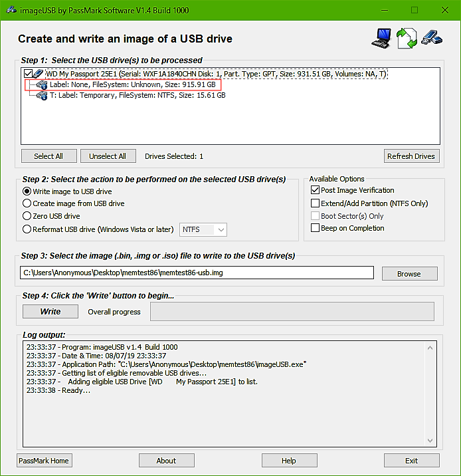Click the 'Drives Selected: 1' text
The image size is (461, 476).
(x=174, y=156)
